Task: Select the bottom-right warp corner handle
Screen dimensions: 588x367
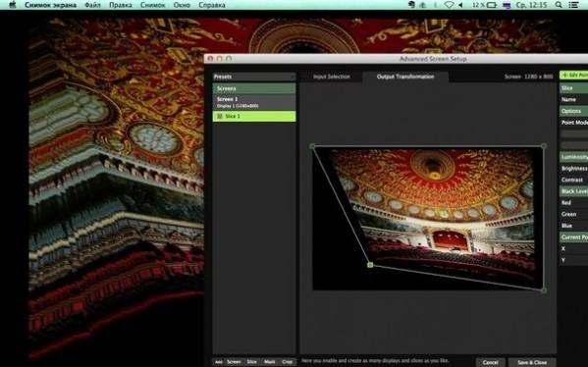Action: tap(544, 290)
